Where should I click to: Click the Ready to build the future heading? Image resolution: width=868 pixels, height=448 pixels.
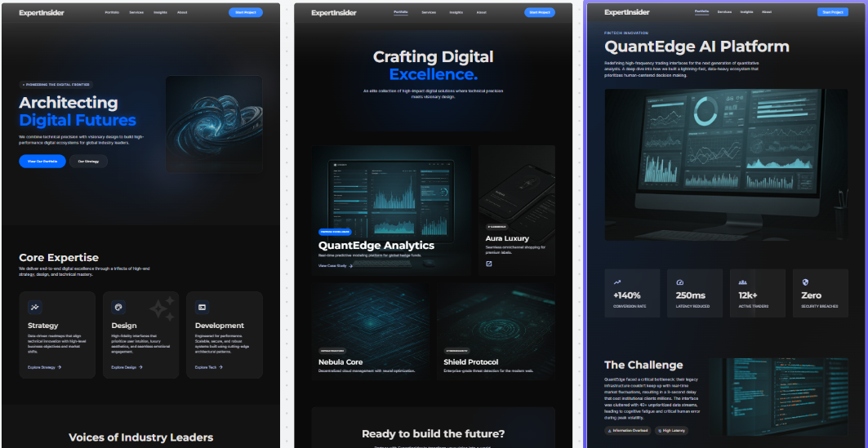(433, 433)
